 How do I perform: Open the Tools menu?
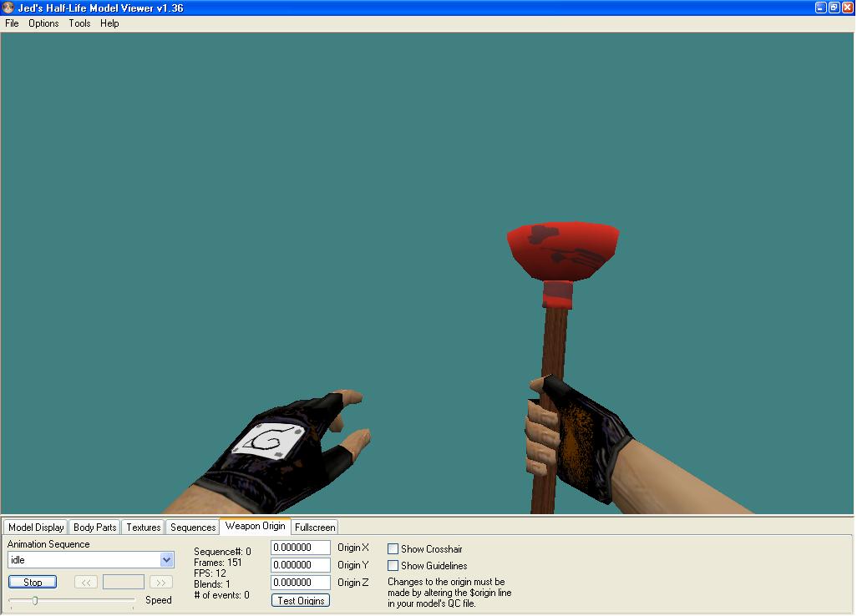point(79,23)
